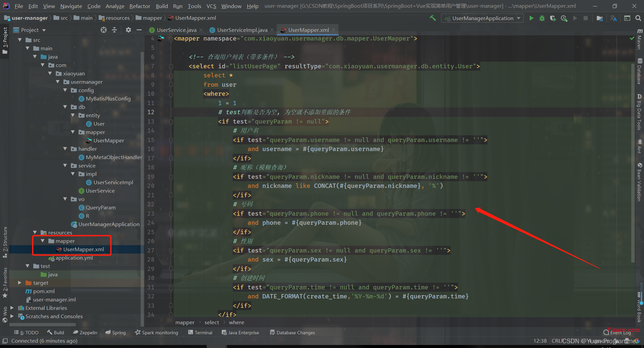Viewport: 644px width, 348px height.
Task: Fold the phone if block at line 23
Action: tap(171, 214)
